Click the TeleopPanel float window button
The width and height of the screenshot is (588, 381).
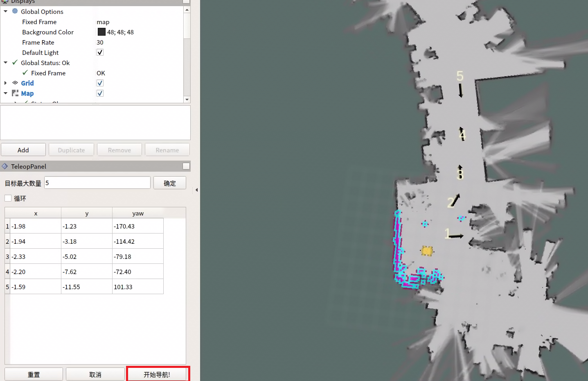click(x=186, y=166)
